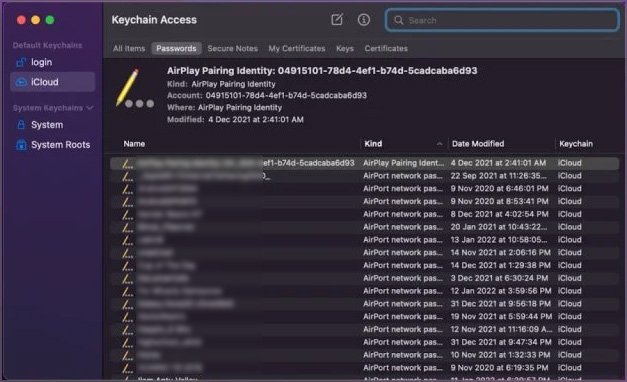Viewport: 627px width, 382px height.
Task: Sort by the Name column header
Action: click(134, 144)
